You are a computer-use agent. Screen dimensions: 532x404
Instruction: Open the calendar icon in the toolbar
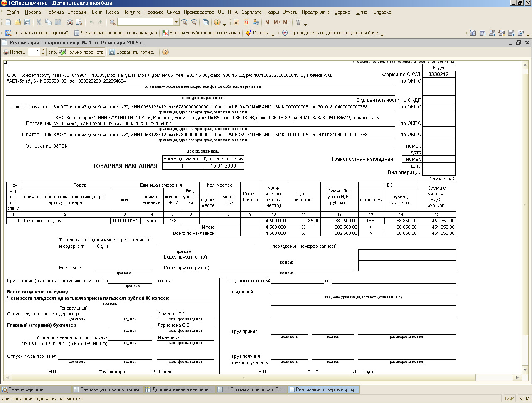click(246, 22)
